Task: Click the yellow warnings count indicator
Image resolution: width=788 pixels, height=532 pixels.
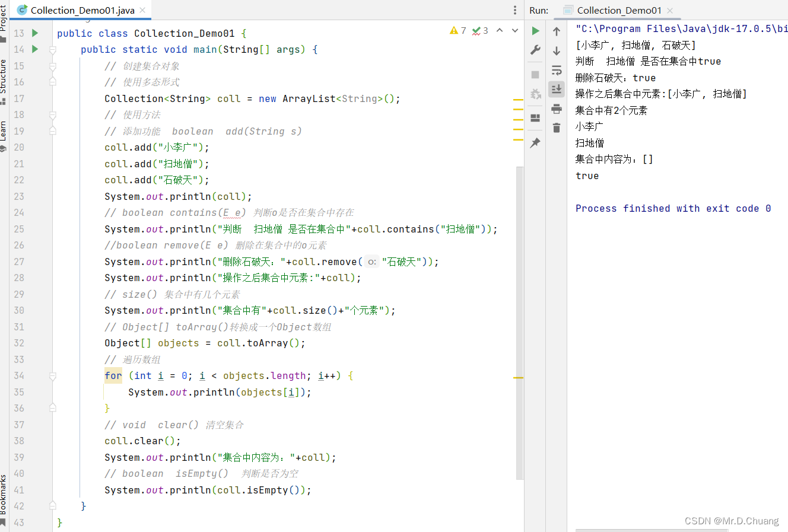Action: pyautogui.click(x=458, y=31)
